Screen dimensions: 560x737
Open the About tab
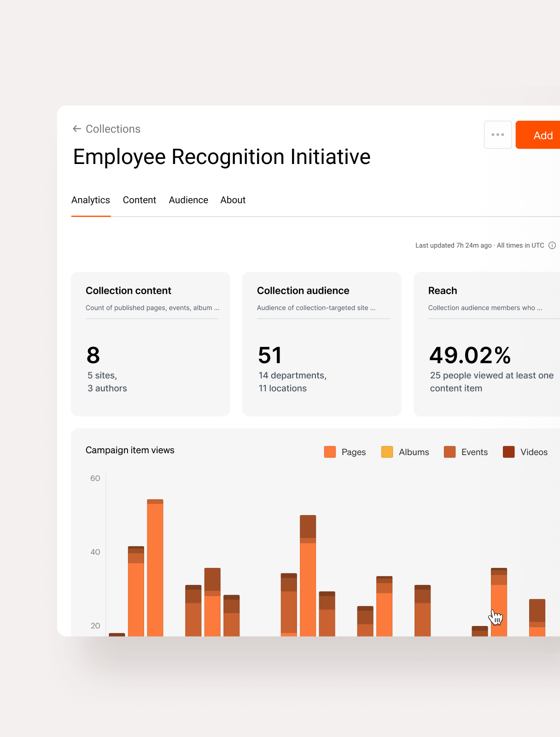[x=233, y=200]
